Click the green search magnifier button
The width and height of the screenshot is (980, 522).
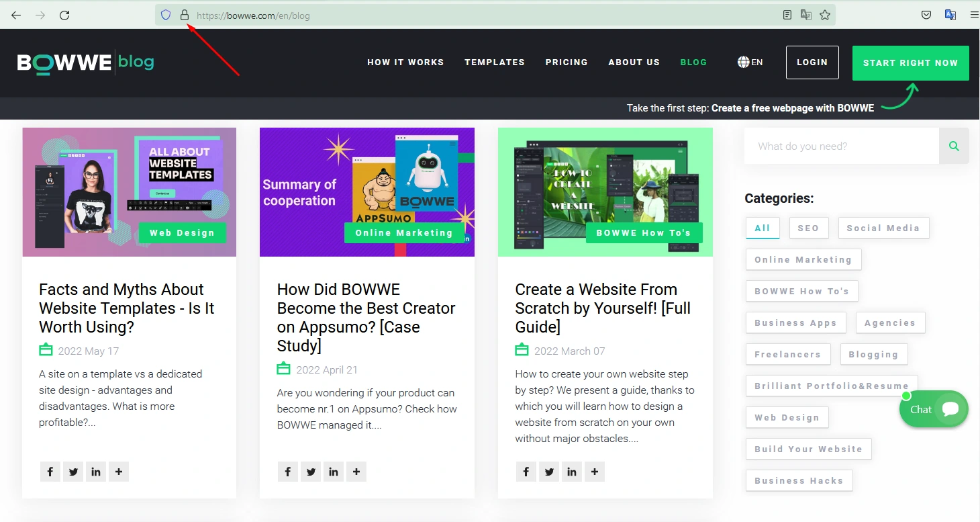pyautogui.click(x=954, y=146)
